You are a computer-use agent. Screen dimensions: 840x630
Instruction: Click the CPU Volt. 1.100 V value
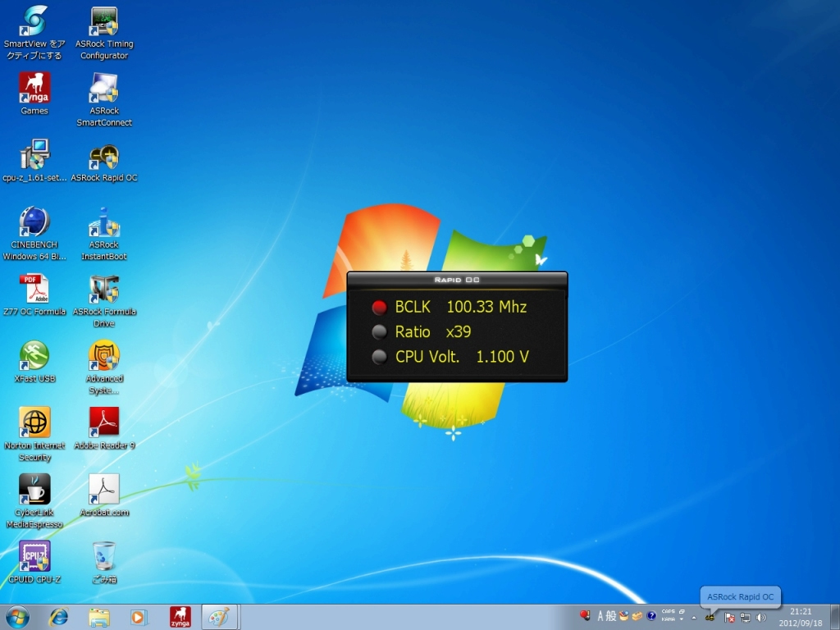[x=503, y=356]
